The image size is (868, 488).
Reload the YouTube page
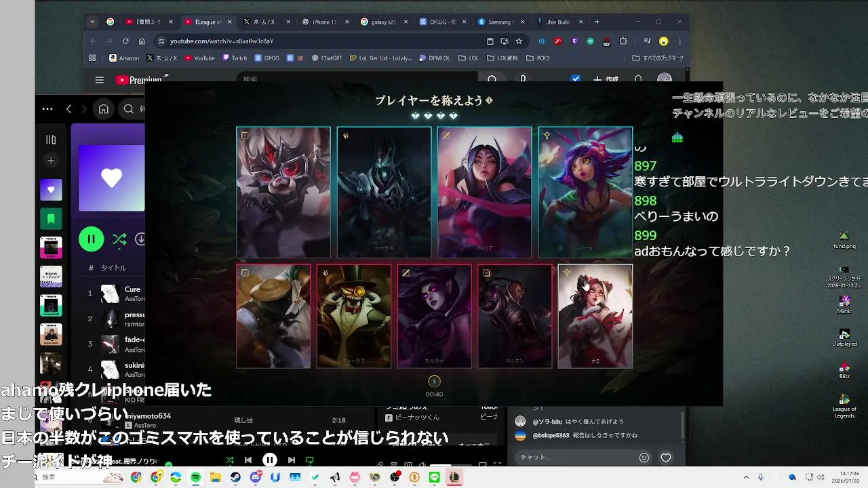coord(125,41)
